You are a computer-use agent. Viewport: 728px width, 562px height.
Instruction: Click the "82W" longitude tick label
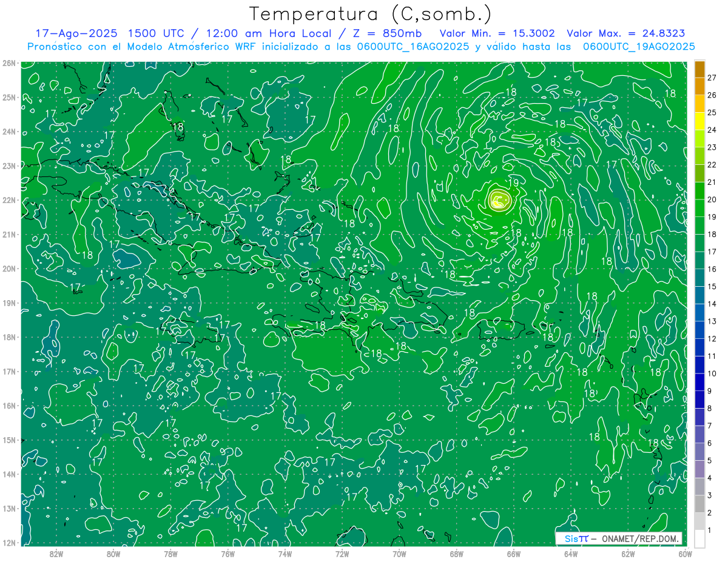pos(56,554)
